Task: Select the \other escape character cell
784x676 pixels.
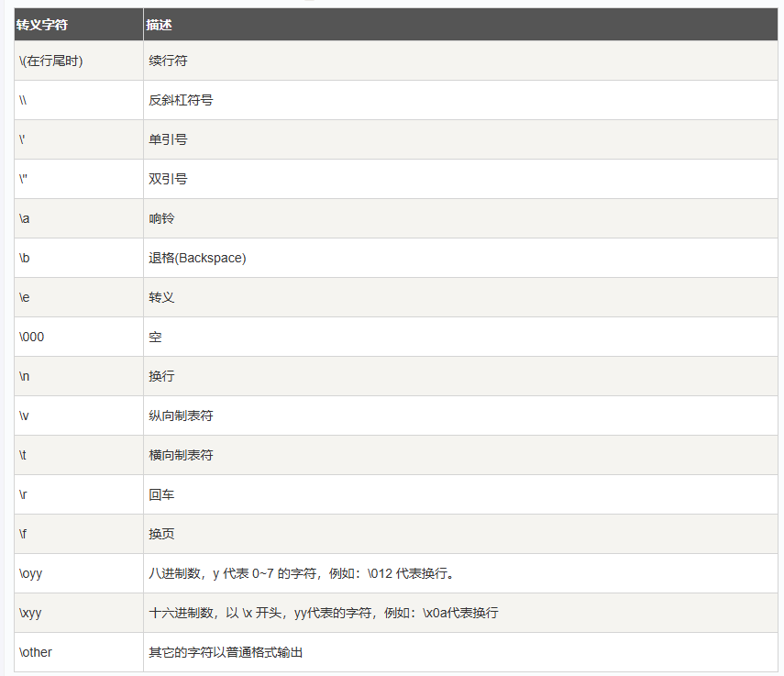Action: (x=36, y=652)
